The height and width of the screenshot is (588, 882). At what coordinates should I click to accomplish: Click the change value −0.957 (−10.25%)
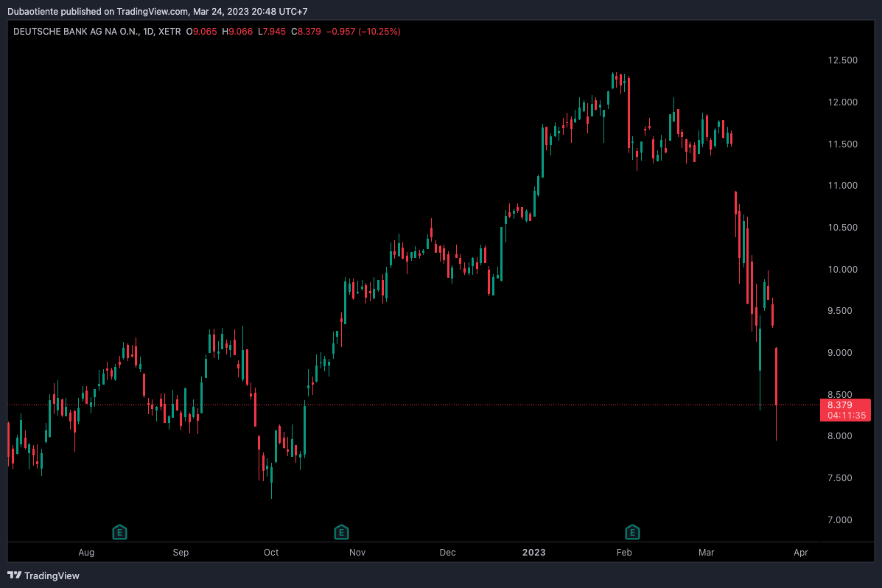tap(363, 32)
